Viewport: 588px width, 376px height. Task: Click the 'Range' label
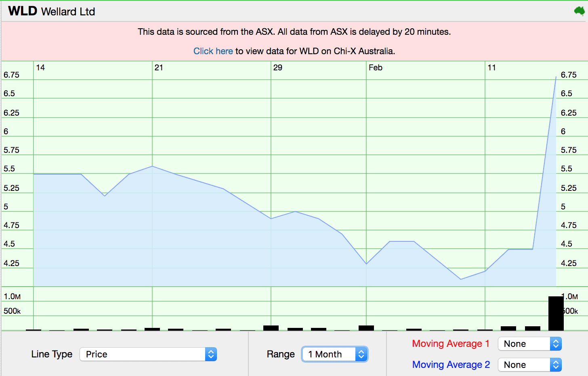[281, 354]
